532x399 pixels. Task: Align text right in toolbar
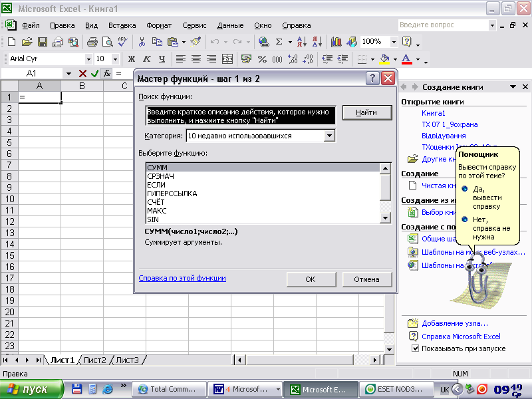pyautogui.click(x=211, y=59)
